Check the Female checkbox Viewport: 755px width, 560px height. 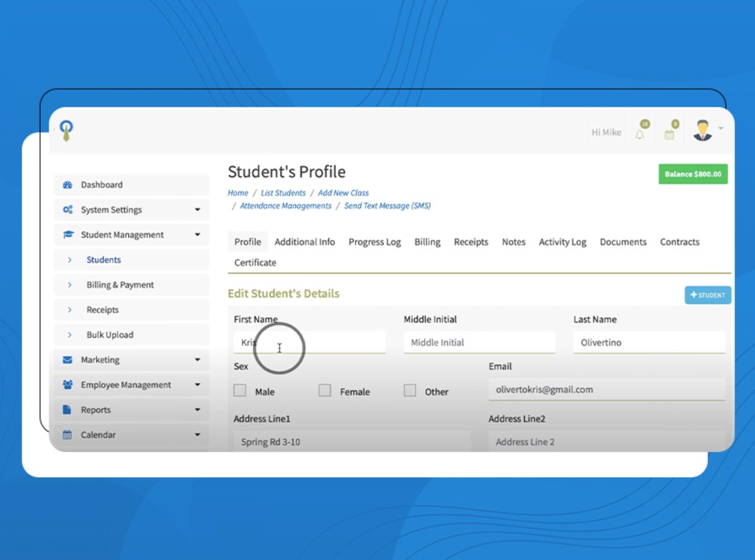click(x=325, y=390)
